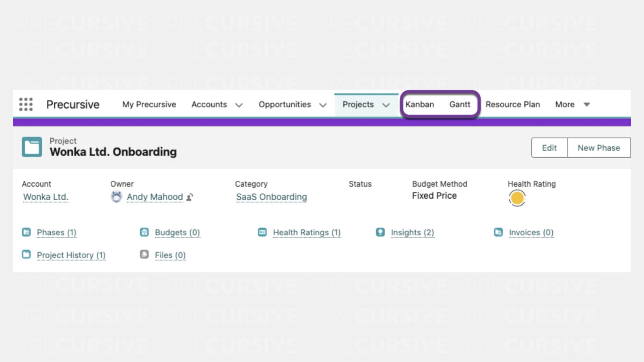Open the Accounts tab
The width and height of the screenshot is (644, 362).
coord(209,105)
